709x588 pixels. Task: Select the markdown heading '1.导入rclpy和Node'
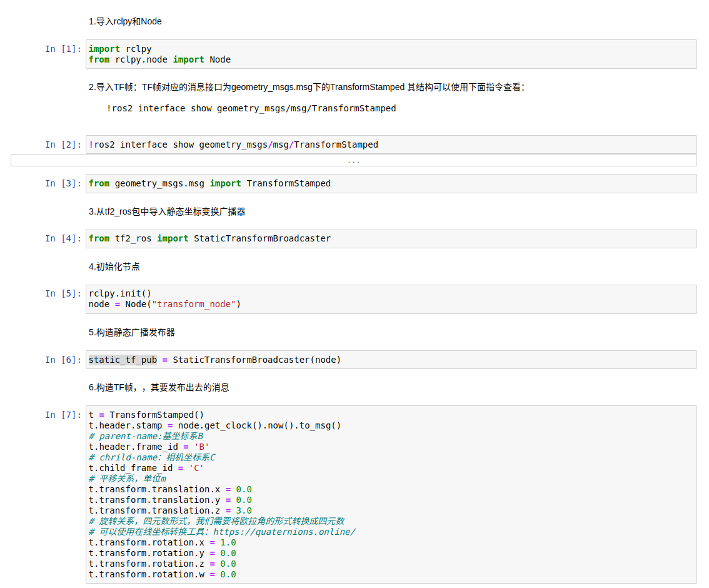[x=125, y=21]
